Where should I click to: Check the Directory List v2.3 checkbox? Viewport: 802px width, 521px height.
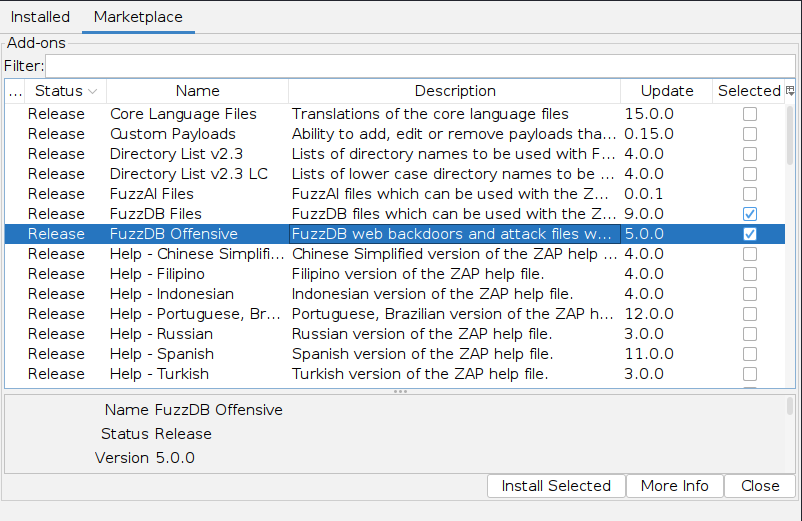[750, 154]
